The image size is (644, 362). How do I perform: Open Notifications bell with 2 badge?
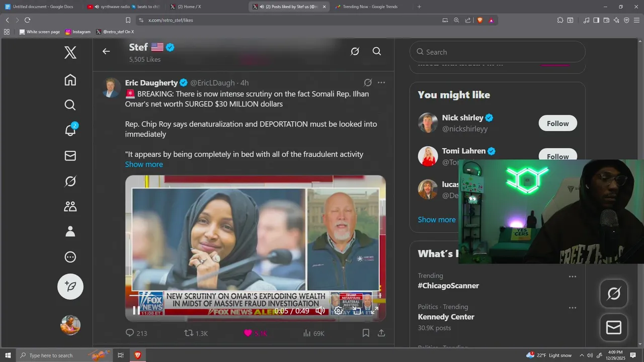click(70, 130)
